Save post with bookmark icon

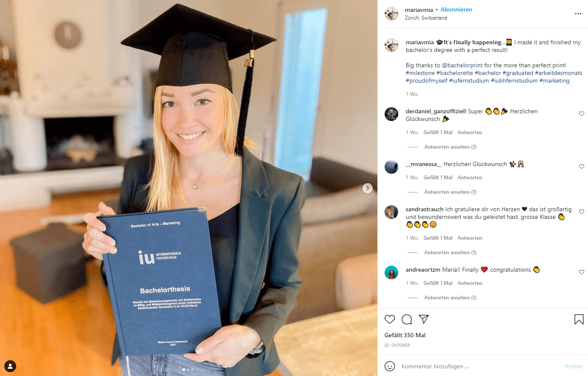[x=579, y=319]
